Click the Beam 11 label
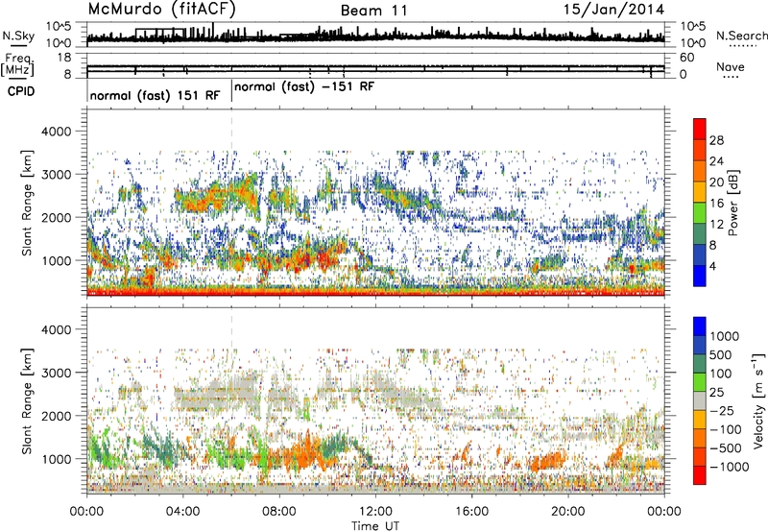 pyautogui.click(x=373, y=11)
